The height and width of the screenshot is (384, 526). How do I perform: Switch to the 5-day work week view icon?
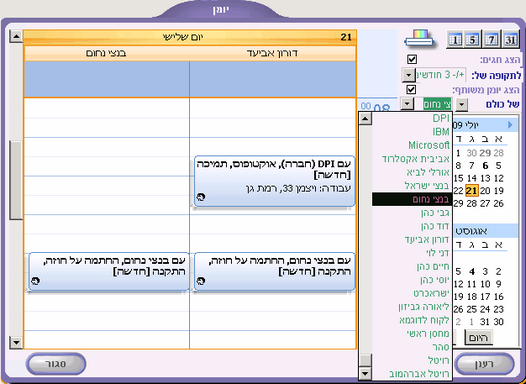pos(472,40)
